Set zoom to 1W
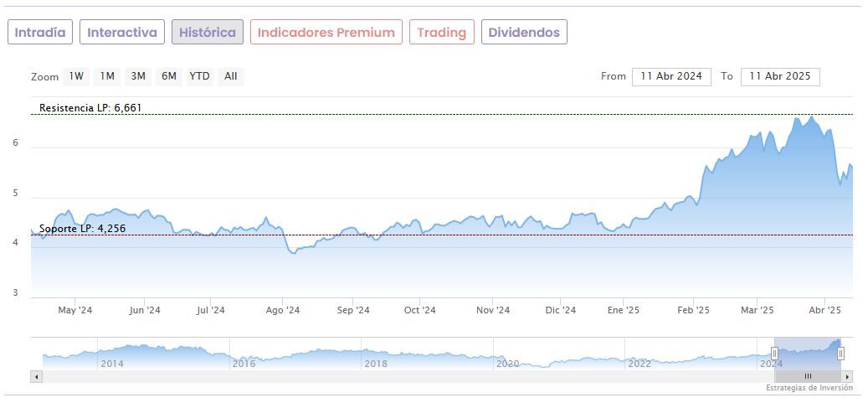This screenshot has height=403, width=868. [76, 76]
